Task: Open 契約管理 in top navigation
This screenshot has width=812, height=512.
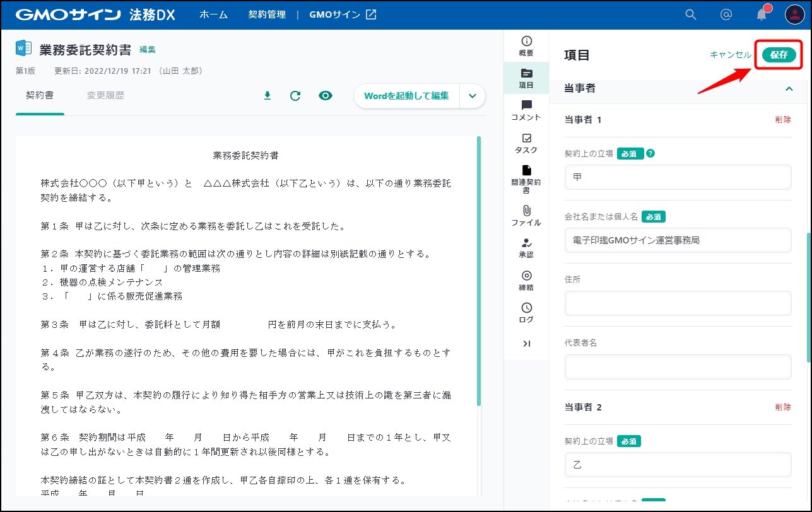Action: click(267, 15)
